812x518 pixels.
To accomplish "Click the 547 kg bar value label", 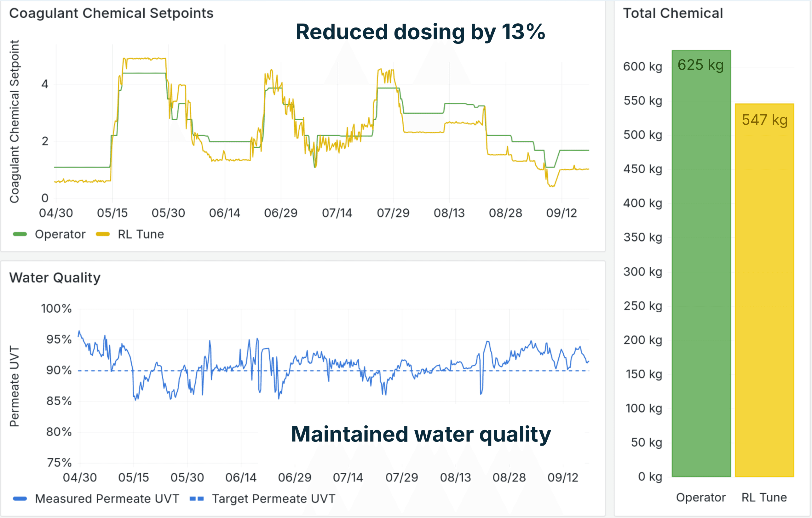I will click(764, 120).
